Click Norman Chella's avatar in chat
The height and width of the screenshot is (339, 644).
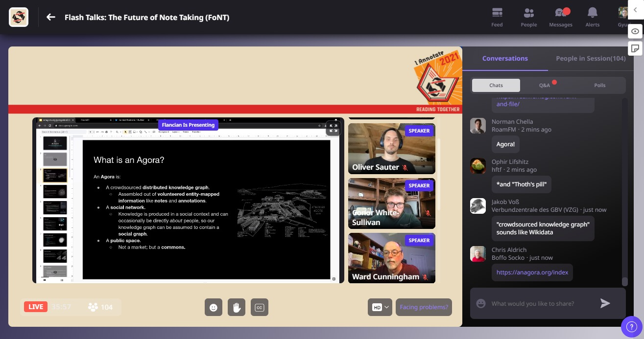pyautogui.click(x=478, y=126)
